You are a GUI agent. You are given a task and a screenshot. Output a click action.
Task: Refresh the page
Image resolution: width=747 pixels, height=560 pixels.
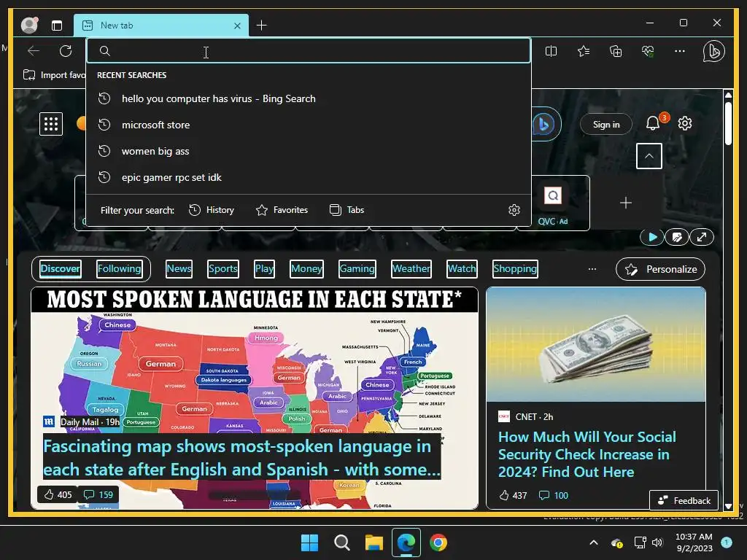[x=66, y=51]
